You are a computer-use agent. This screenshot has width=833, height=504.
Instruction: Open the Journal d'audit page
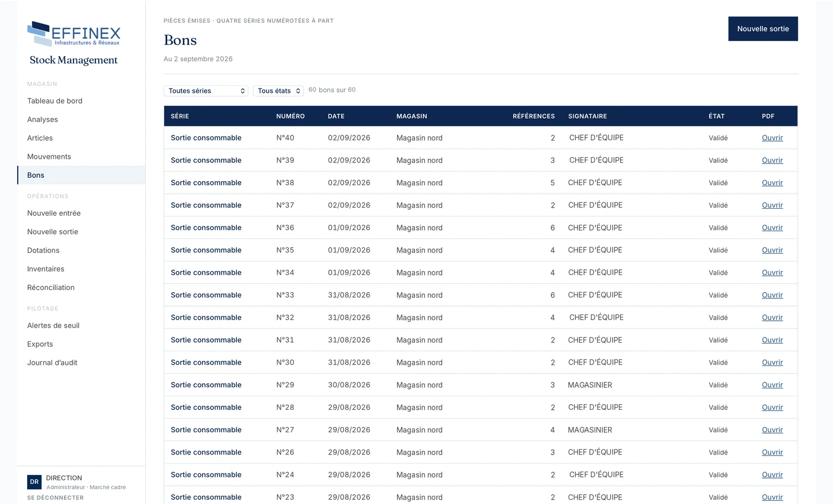point(52,363)
